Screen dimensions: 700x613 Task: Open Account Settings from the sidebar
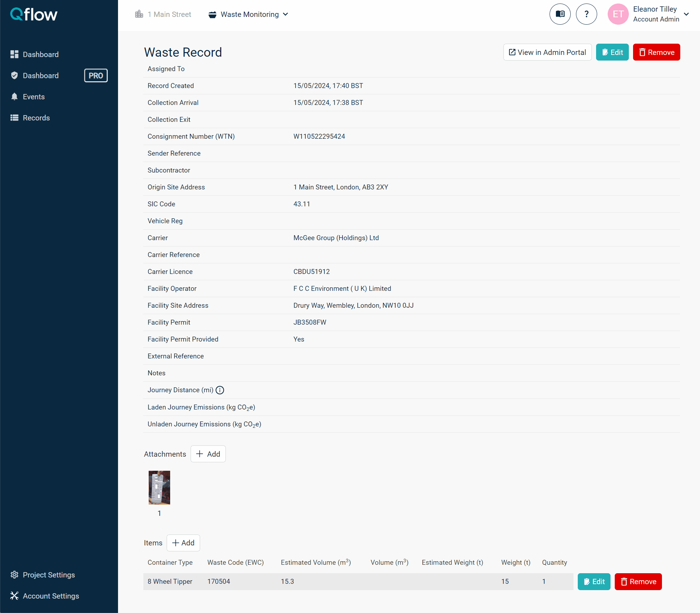[x=51, y=596]
